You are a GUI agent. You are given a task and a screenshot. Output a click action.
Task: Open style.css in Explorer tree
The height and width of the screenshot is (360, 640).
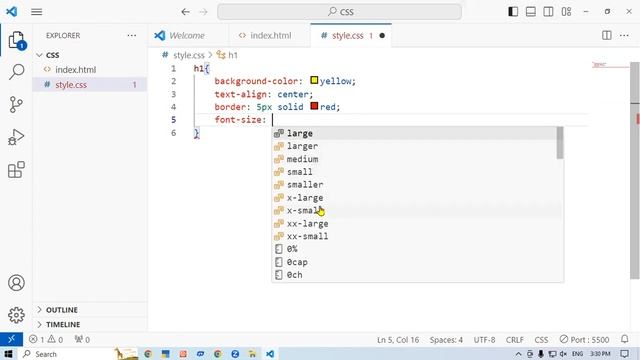(x=90, y=84)
